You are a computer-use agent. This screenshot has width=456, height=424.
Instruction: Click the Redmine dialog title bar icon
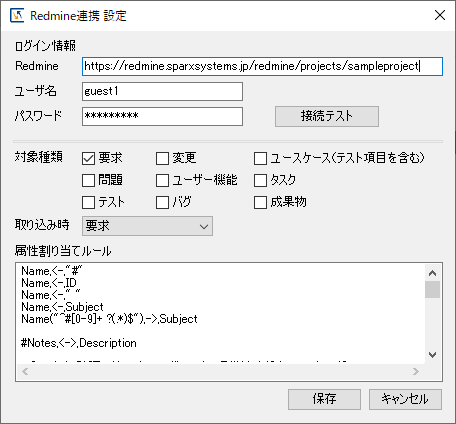(17, 15)
